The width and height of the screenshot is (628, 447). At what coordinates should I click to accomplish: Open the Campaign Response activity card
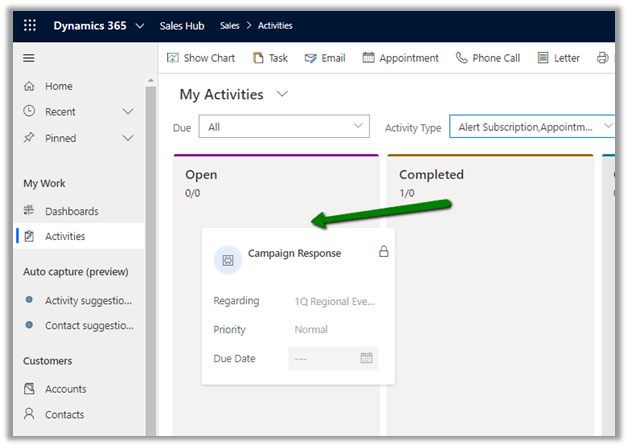pyautogui.click(x=294, y=254)
